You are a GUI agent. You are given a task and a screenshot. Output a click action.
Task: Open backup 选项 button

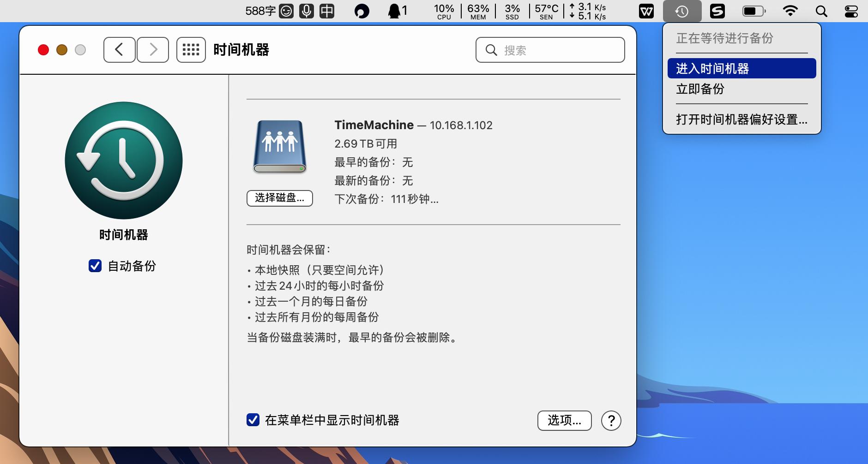[564, 421]
